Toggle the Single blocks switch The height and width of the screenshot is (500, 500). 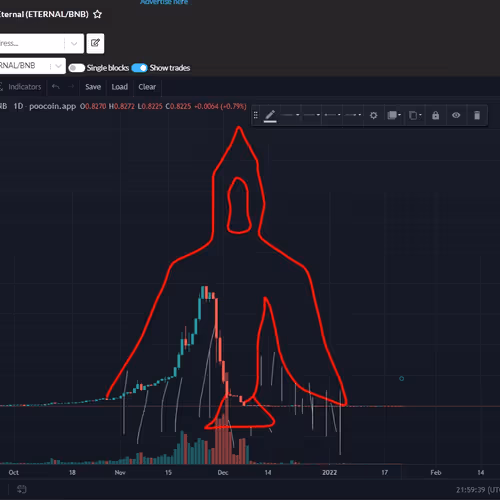(x=77, y=68)
